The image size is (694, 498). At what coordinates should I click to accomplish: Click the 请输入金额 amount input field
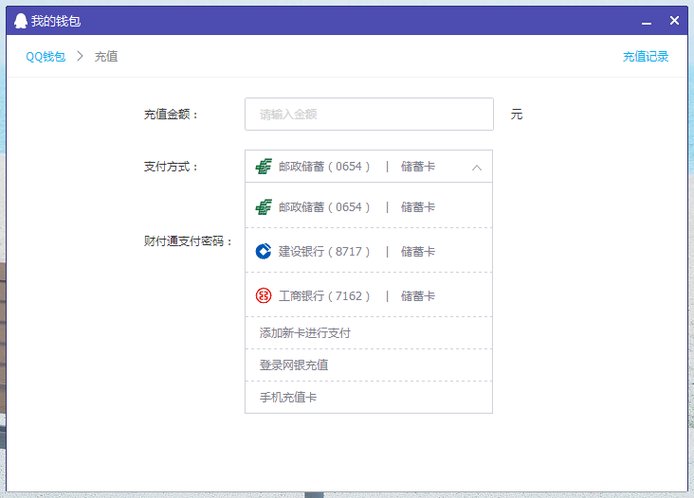coord(369,114)
